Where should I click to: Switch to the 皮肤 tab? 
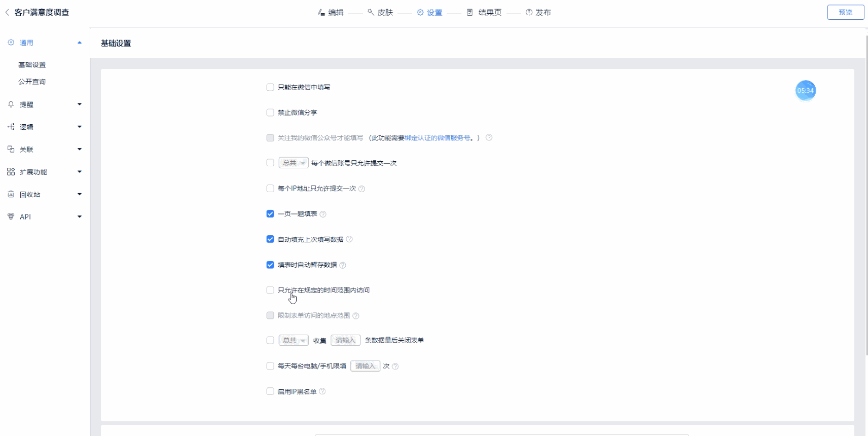380,12
